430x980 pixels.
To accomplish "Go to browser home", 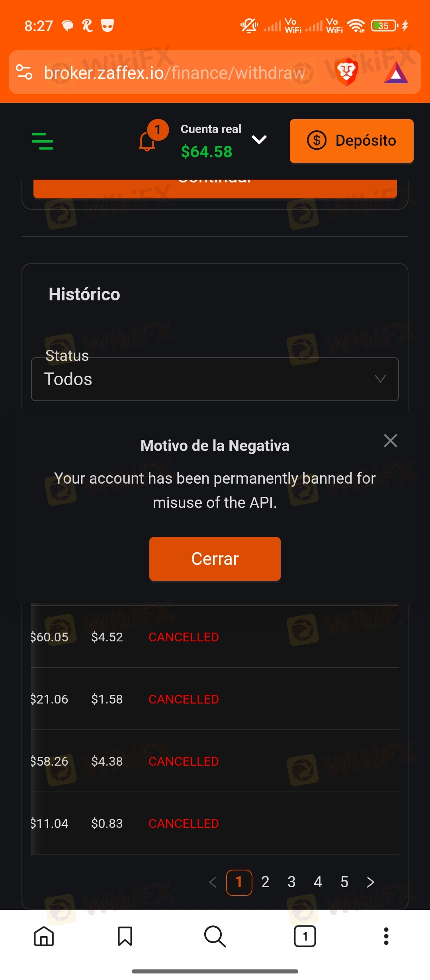I will tap(44, 936).
